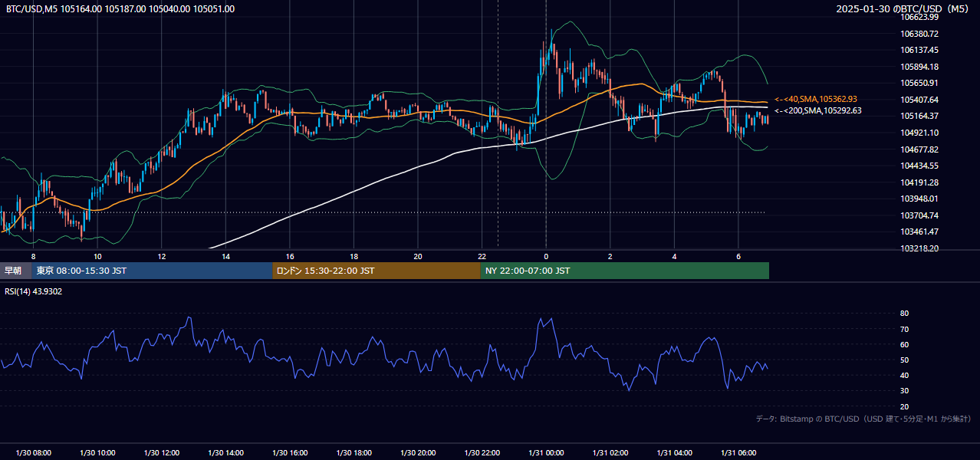Screen dimensions: 980x460
Task: Click hour tick '10' under price chart
Action: pos(97,256)
